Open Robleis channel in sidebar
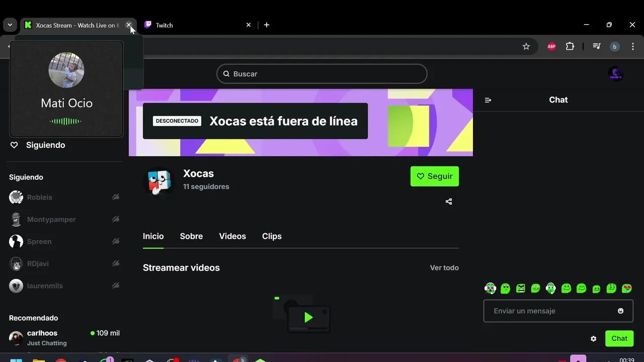 coord(64,198)
